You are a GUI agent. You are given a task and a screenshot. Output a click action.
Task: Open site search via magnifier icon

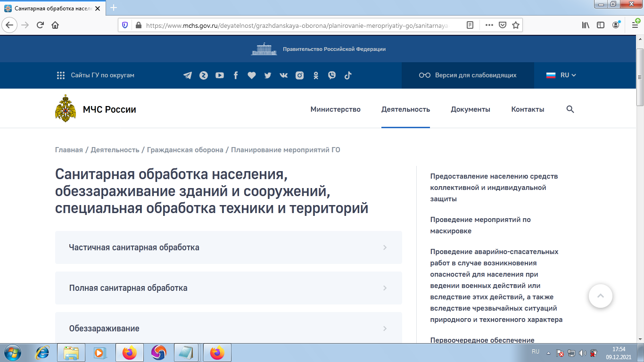tap(570, 109)
